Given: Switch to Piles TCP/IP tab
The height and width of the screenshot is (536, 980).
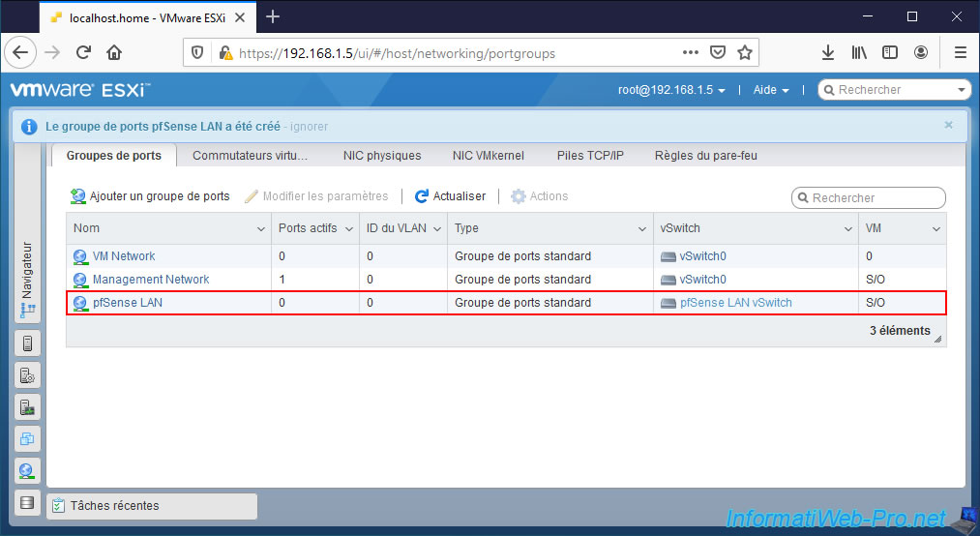Looking at the screenshot, I should pos(590,156).
